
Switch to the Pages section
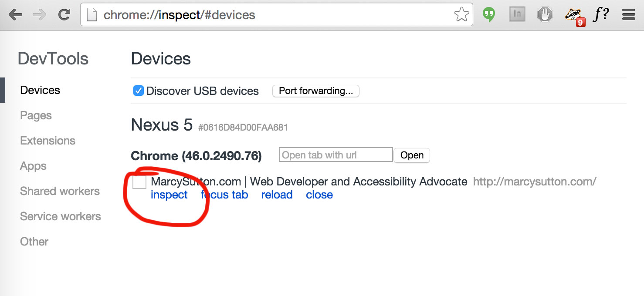point(35,115)
